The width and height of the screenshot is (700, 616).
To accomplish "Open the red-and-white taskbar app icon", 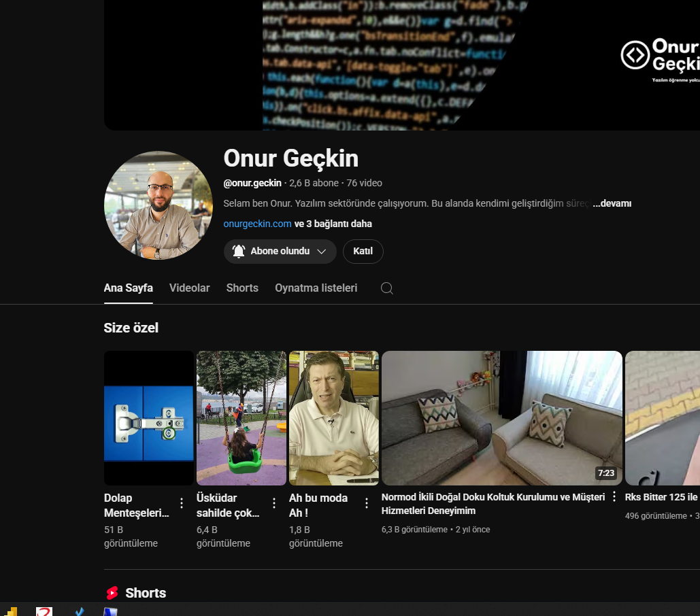I will (44, 611).
